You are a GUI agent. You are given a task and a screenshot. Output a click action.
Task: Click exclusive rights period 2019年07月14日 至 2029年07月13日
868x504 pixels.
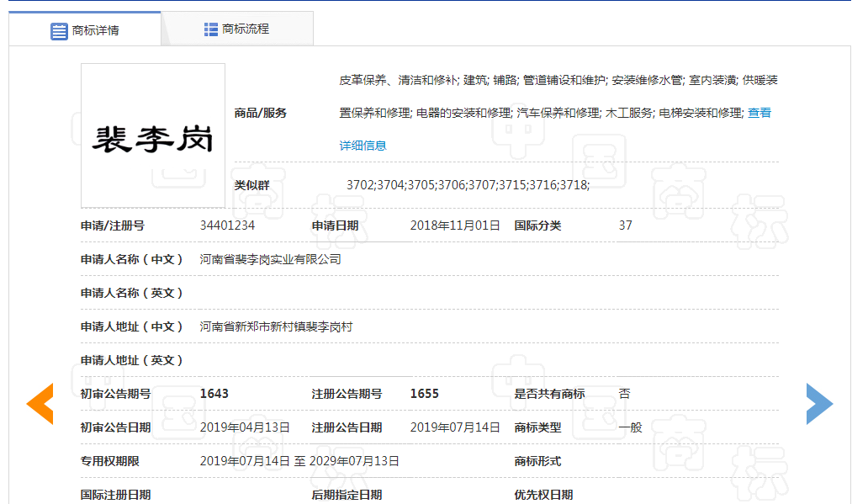299,461
